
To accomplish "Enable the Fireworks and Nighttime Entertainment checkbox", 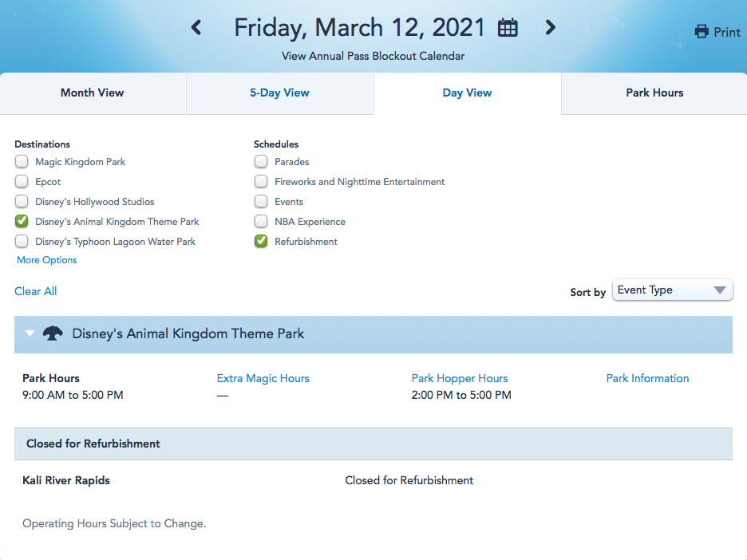I will tap(261, 181).
